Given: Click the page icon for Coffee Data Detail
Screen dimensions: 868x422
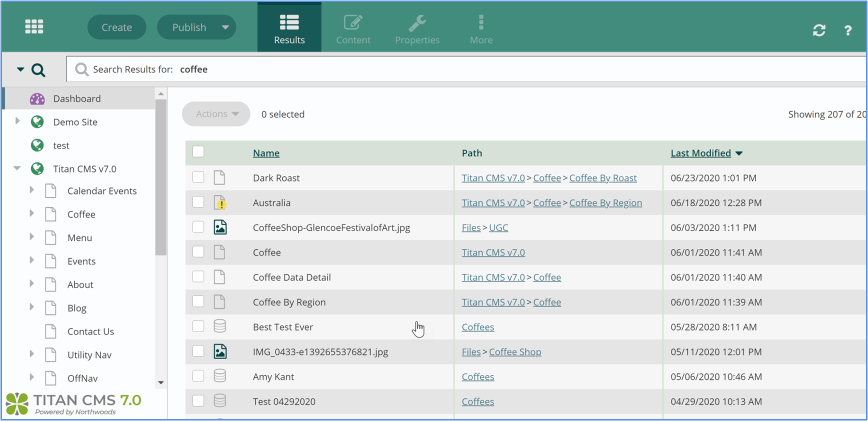Looking at the screenshot, I should click(219, 277).
